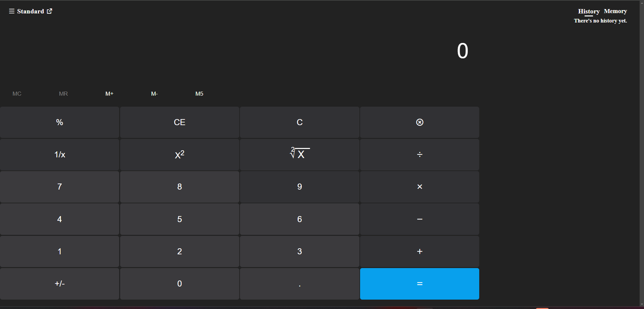Select the square root function key
The image size is (644, 309).
pos(300,154)
